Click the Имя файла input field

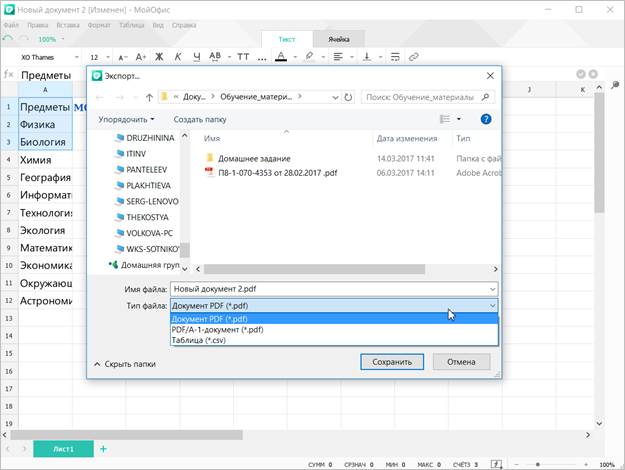pyautogui.click(x=333, y=289)
